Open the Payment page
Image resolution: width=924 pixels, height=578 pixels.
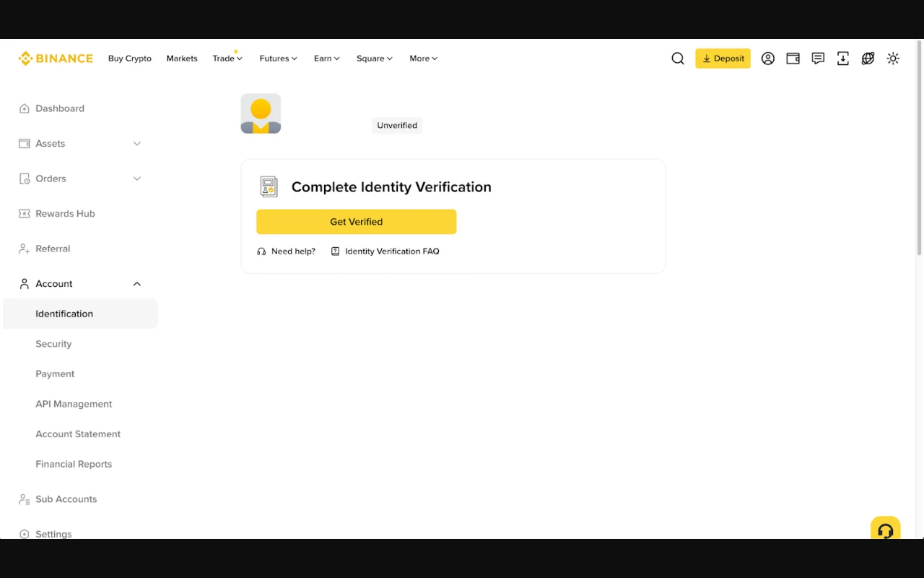click(55, 374)
